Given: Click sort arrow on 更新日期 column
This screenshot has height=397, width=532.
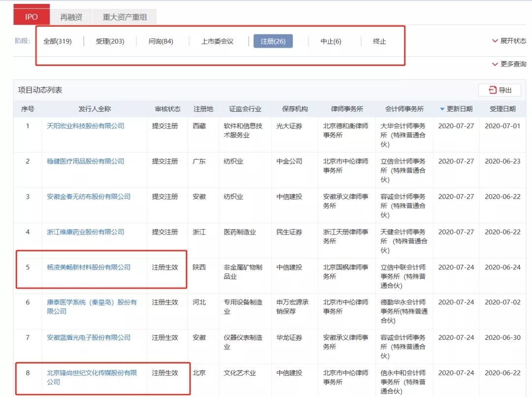Looking at the screenshot, I should point(442,109).
